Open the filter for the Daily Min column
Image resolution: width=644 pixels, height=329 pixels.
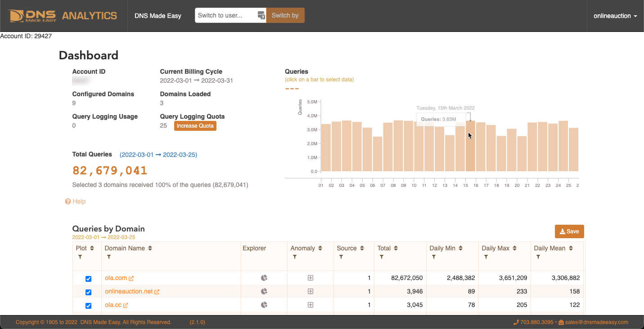tap(434, 257)
